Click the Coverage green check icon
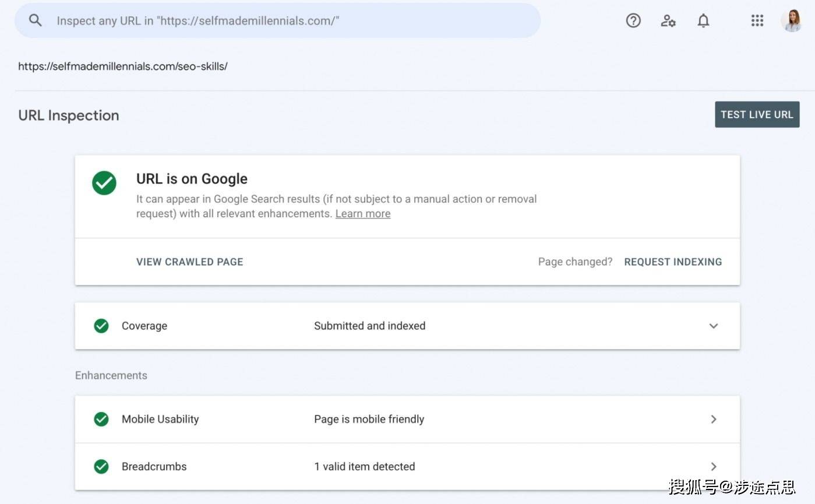Viewport: 815px width, 504px height. [101, 326]
